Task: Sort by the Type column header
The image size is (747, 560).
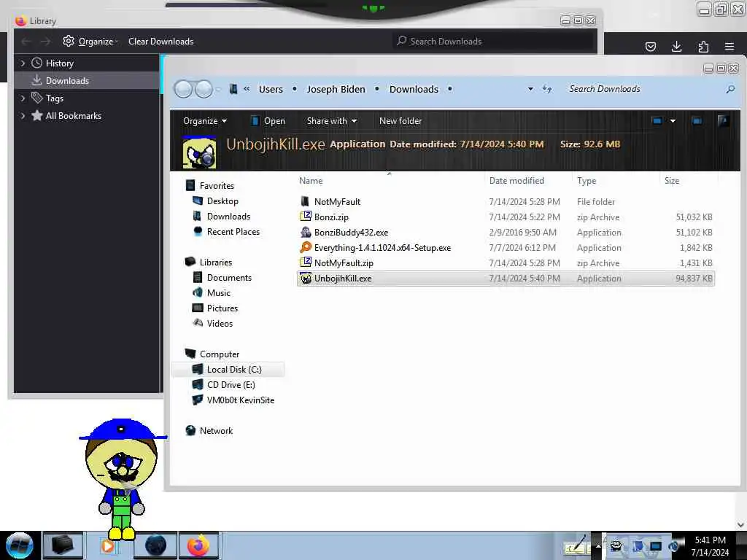Action: pos(587,181)
